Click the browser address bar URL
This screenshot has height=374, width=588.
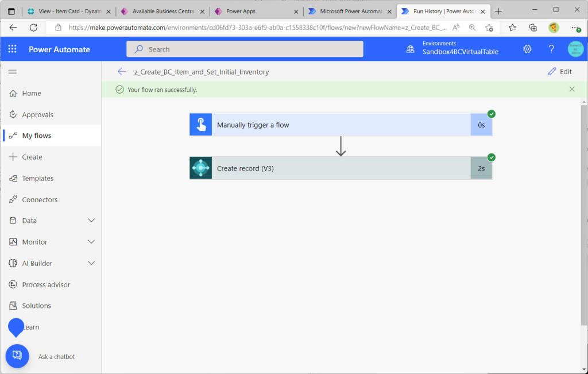pos(258,28)
